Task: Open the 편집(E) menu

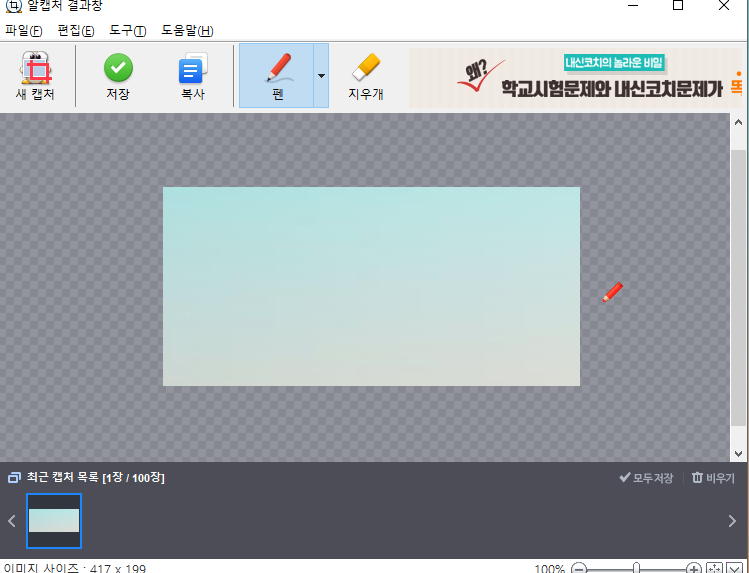Action: tap(75, 31)
